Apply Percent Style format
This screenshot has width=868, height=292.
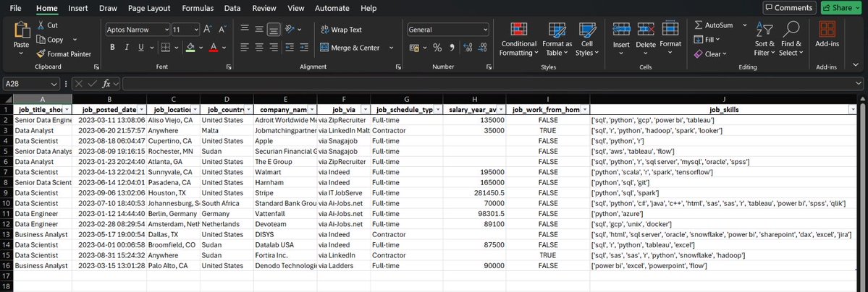click(437, 48)
